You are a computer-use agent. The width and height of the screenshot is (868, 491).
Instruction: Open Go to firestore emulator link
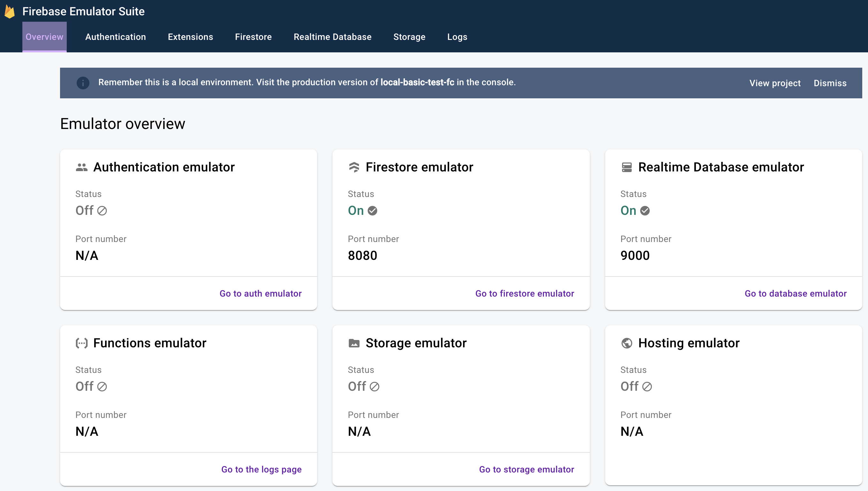[525, 293]
